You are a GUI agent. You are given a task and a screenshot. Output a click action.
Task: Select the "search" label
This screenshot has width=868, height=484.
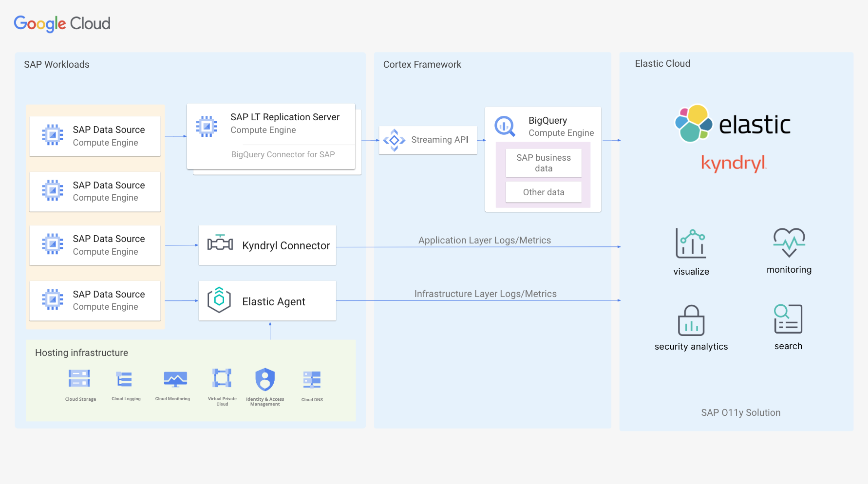click(788, 346)
